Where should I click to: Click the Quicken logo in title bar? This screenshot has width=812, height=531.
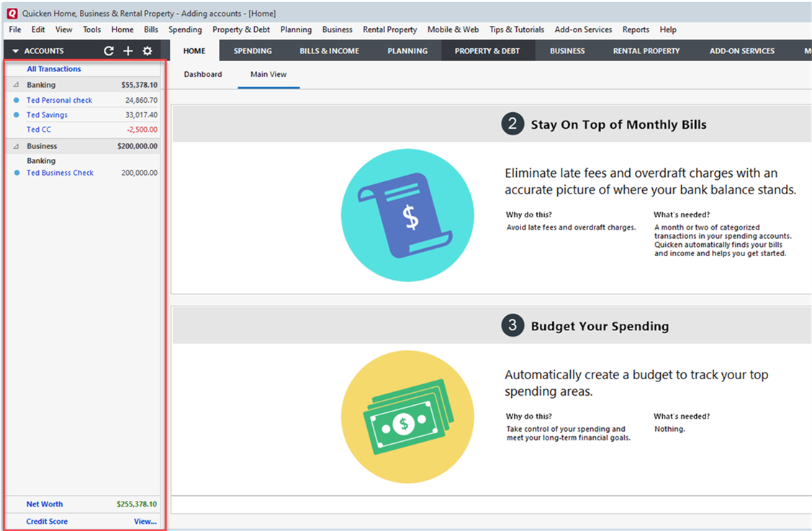(x=12, y=13)
